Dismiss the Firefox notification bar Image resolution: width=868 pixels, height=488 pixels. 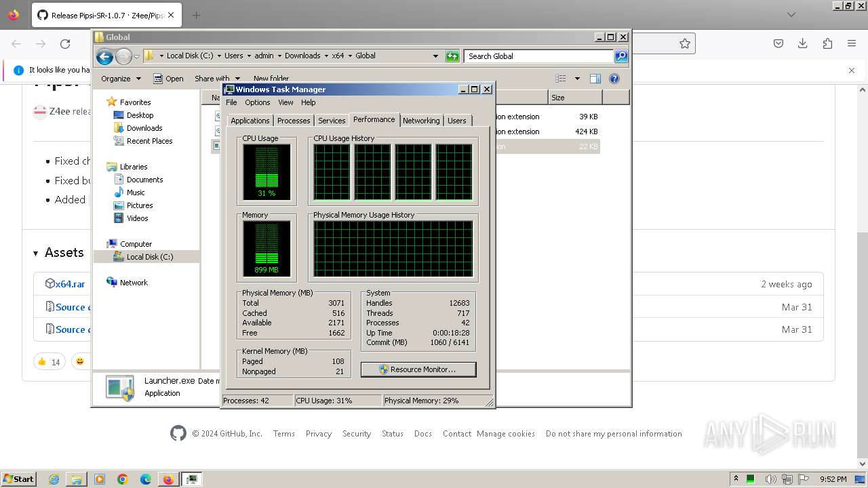tap(852, 70)
